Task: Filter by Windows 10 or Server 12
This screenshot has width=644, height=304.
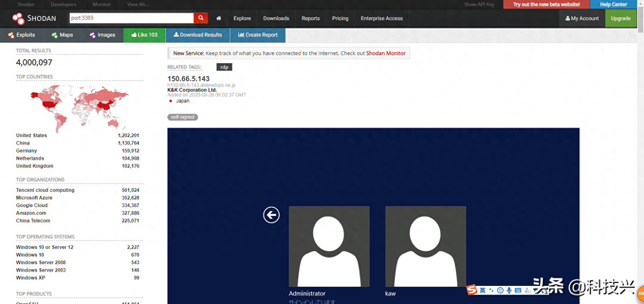Action: pos(45,247)
